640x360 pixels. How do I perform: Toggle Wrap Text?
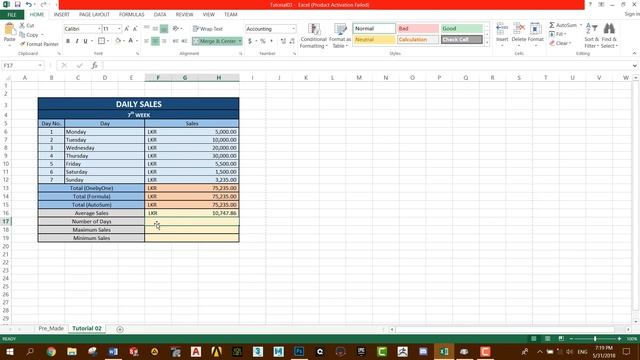pos(208,29)
